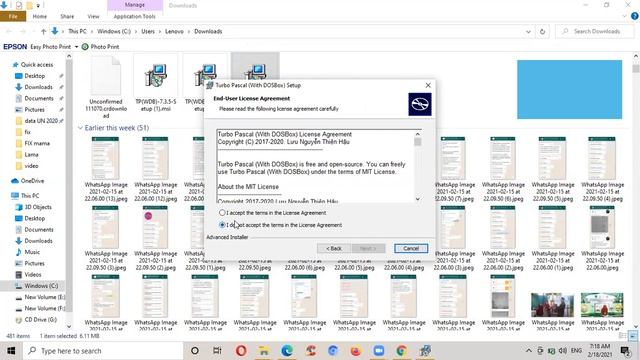Open Explorer Help question mark icon
Screen dimensions: 640x360
coord(635,16)
